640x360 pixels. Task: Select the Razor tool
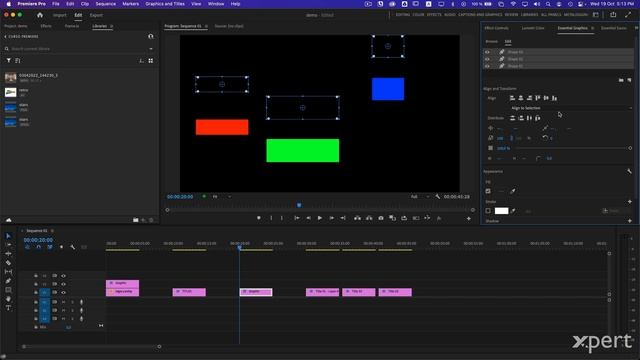tap(8, 262)
